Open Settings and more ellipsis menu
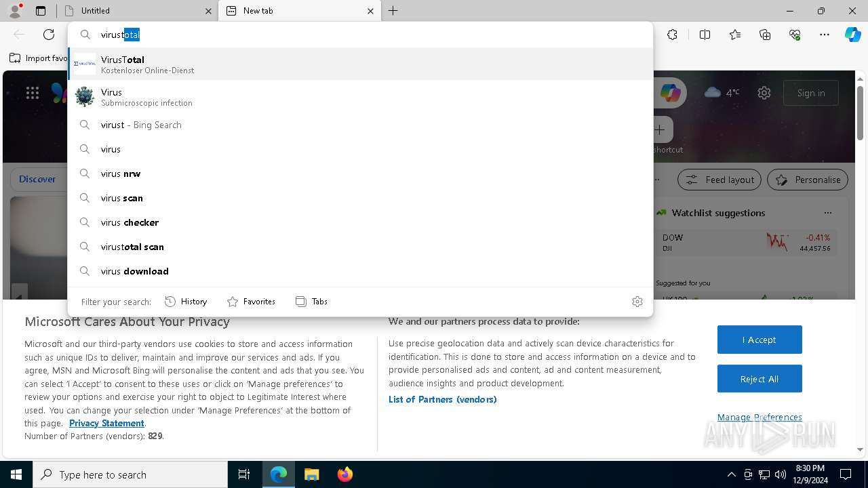Image resolution: width=868 pixels, height=488 pixels. pyautogui.click(x=825, y=35)
